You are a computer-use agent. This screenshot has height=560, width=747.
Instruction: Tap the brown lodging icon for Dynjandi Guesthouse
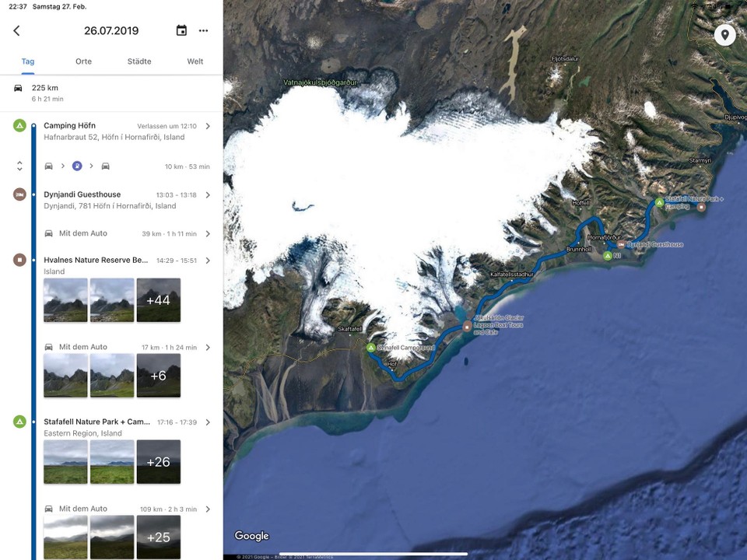point(19,194)
